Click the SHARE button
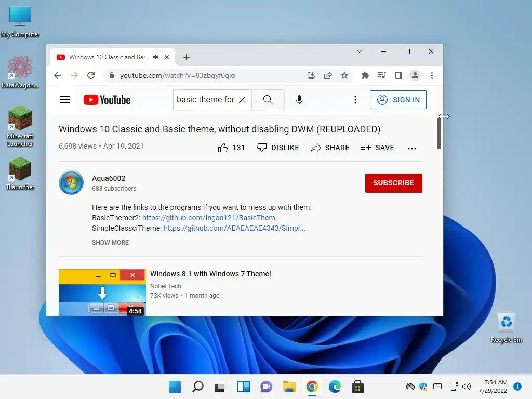This screenshot has height=399, width=532. click(330, 148)
